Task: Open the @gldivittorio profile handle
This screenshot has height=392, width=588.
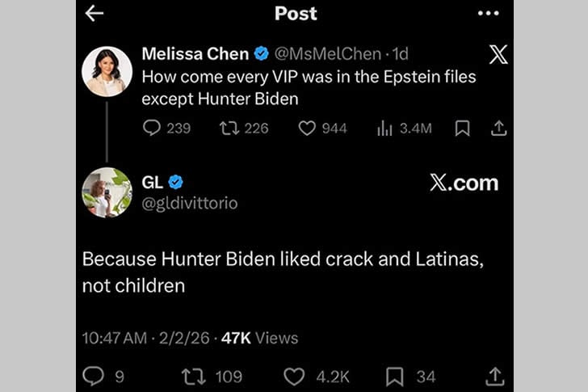Action: coord(190,204)
